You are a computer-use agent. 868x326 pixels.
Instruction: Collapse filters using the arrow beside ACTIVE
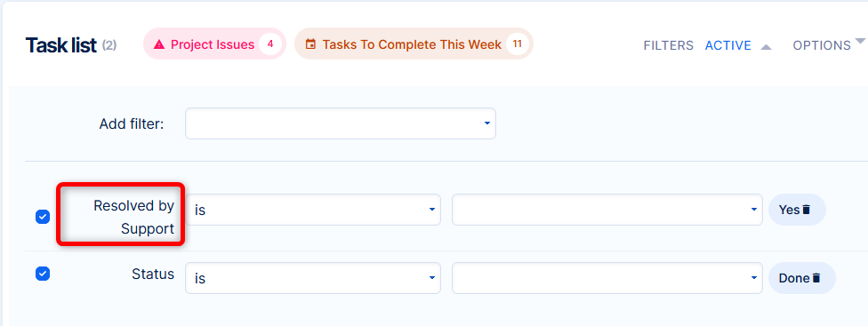(766, 47)
